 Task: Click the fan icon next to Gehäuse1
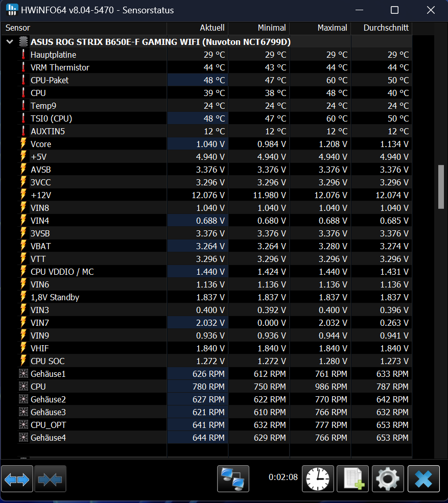coord(23,374)
